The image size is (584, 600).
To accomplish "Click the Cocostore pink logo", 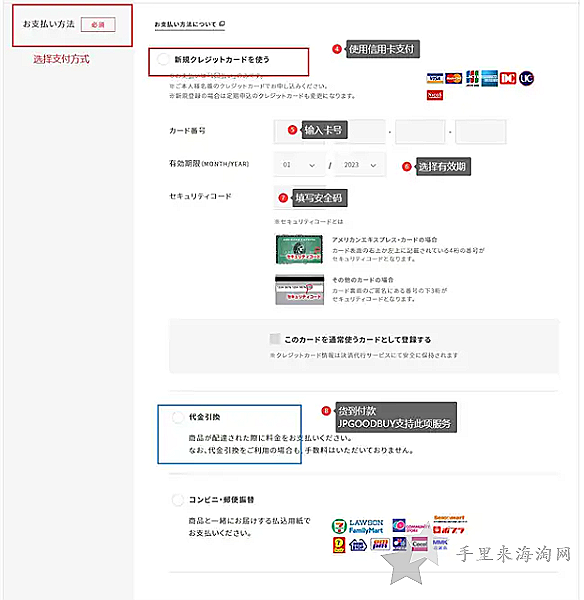I will point(419,544).
